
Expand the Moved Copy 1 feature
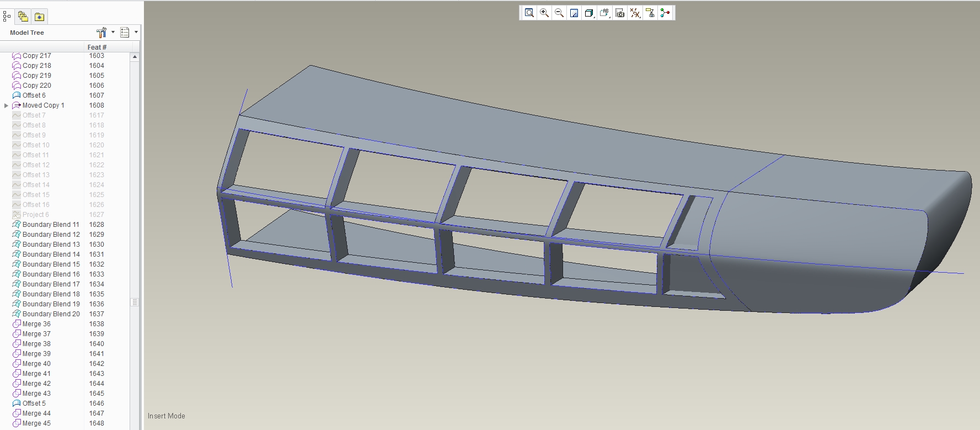click(6, 105)
